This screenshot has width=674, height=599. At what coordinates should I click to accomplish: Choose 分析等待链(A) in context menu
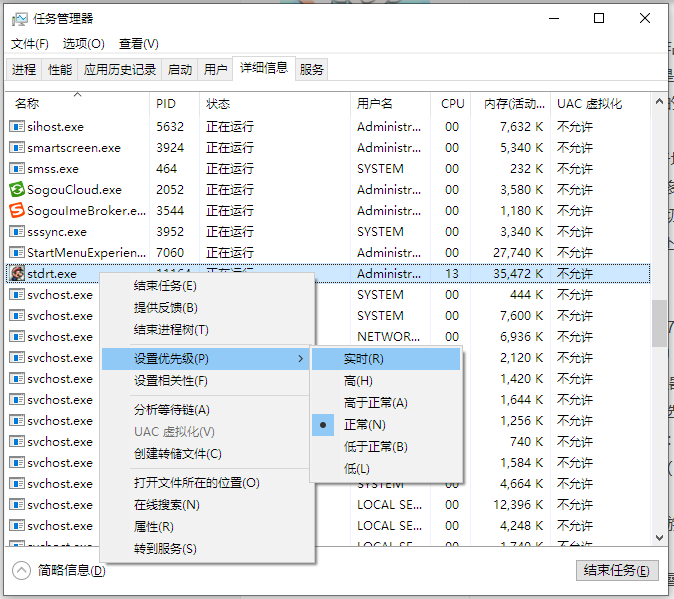(205, 410)
